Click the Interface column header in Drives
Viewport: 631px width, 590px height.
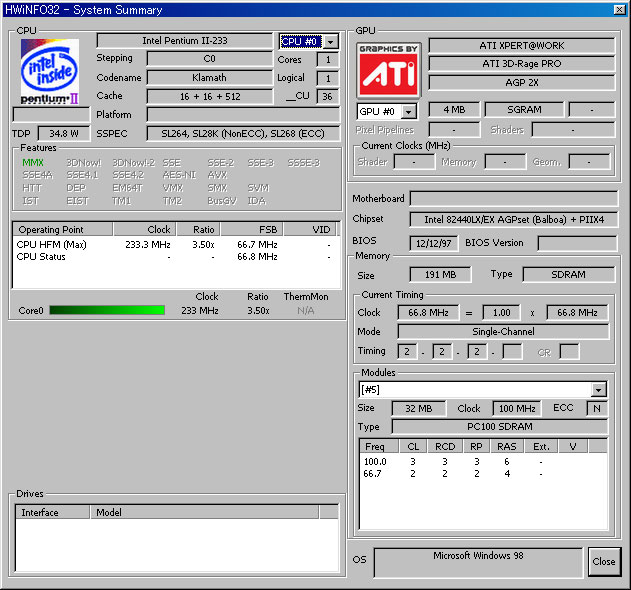(x=52, y=512)
